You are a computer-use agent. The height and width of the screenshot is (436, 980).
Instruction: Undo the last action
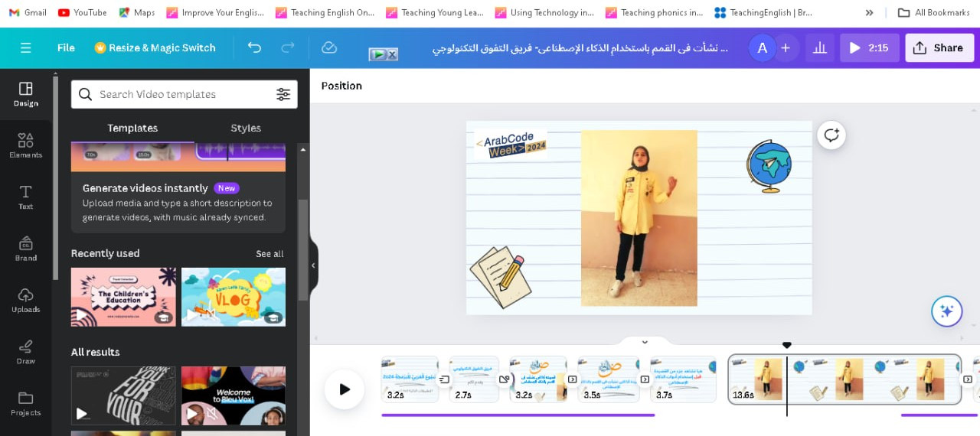click(254, 47)
